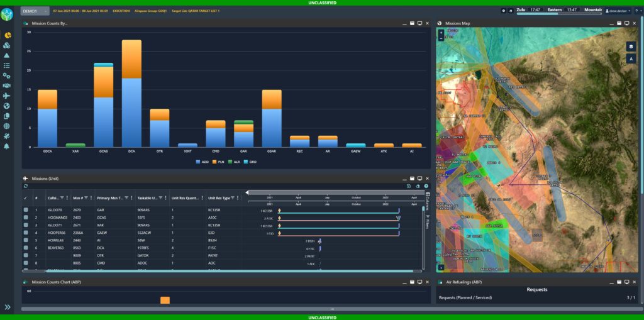Click the triangle icon in left sidebar
This screenshot has width=644, height=320.
pos(6,55)
